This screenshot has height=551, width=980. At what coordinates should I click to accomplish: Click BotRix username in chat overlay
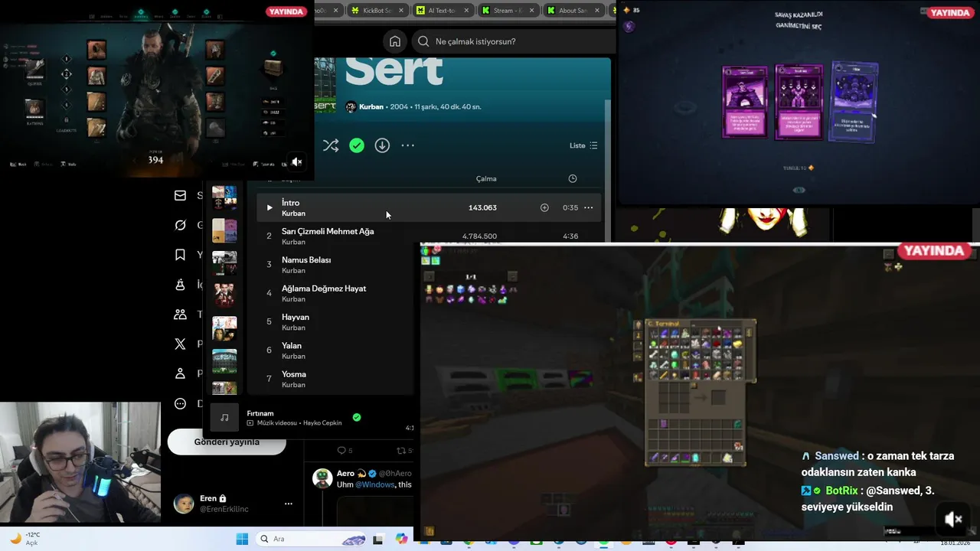tap(841, 491)
